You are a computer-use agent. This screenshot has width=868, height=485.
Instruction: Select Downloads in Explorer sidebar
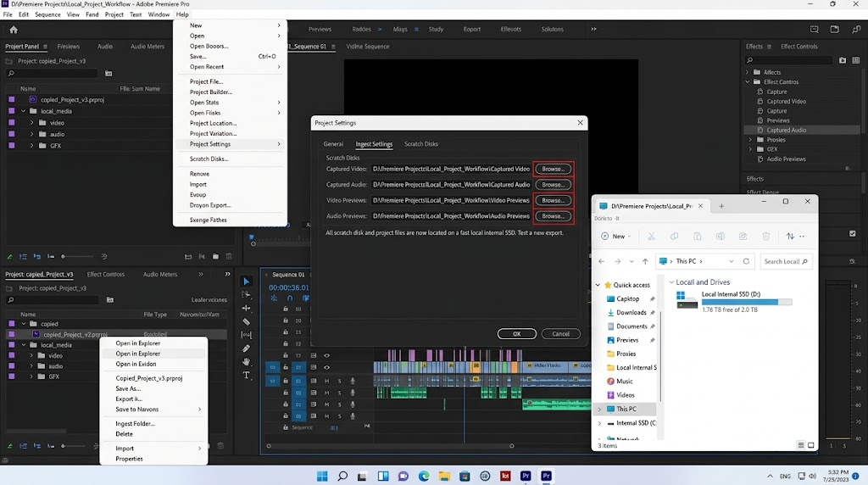(x=631, y=313)
